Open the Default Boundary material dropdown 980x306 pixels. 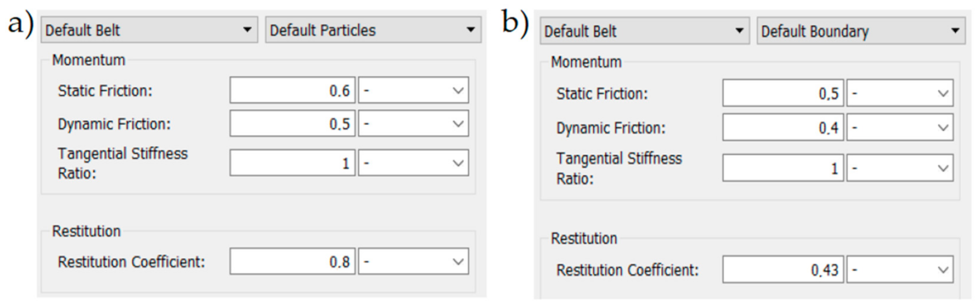[x=860, y=32]
